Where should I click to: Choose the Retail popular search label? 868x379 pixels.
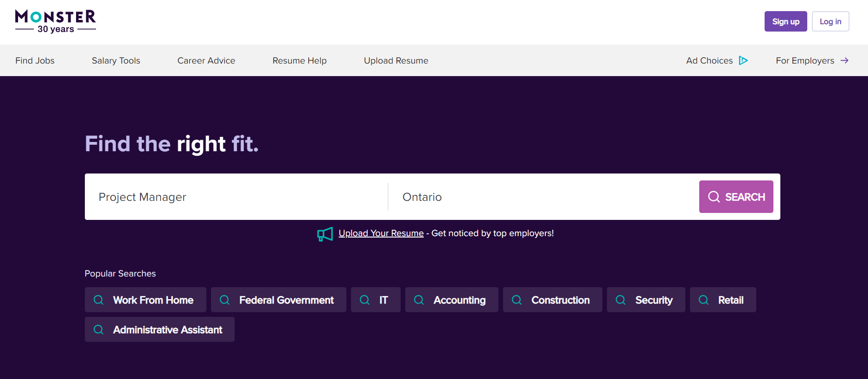tap(731, 300)
